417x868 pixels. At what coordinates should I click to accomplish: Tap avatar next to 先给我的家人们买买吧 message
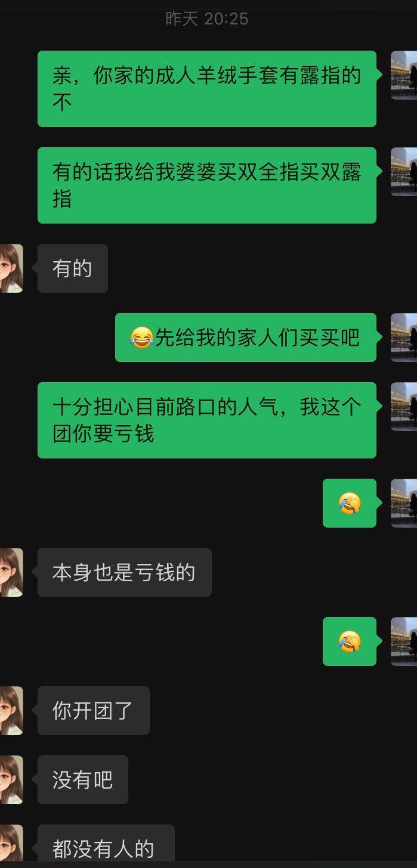tap(404, 337)
